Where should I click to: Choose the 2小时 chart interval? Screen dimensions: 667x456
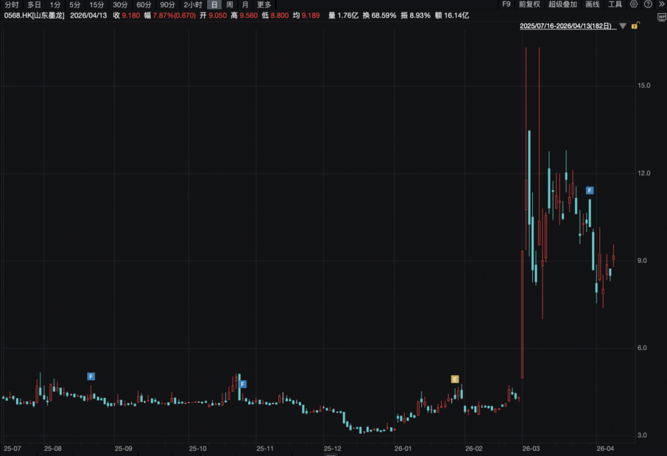point(192,5)
